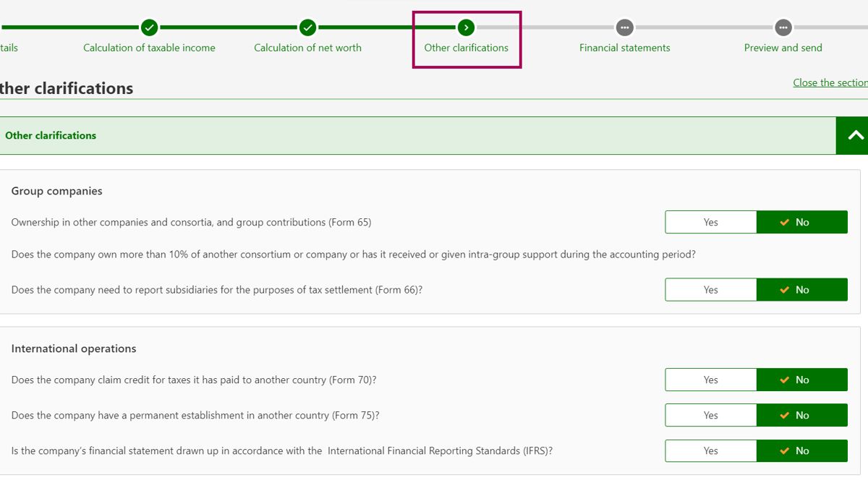Viewport: 868px width, 488px height.
Task: Click the Preview and send step icon
Action: (783, 27)
